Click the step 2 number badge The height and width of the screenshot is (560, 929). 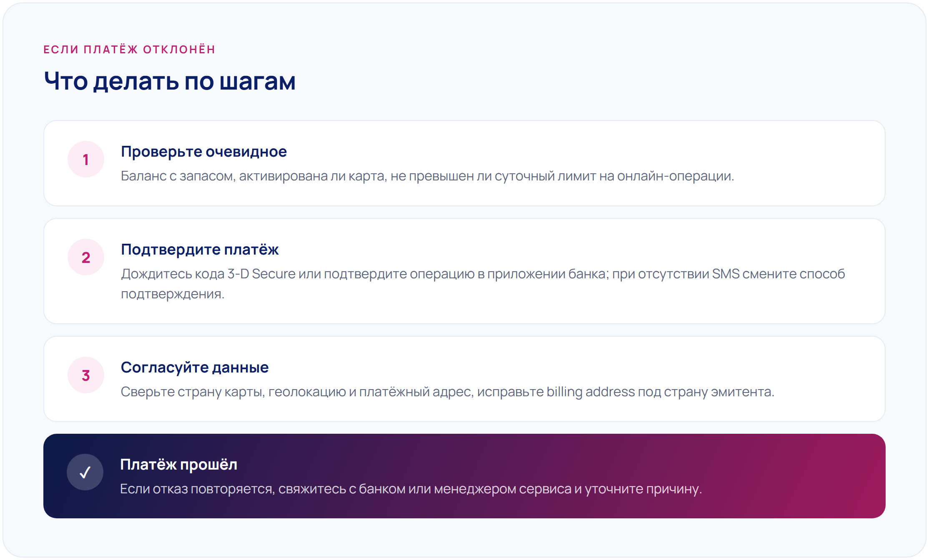click(86, 257)
